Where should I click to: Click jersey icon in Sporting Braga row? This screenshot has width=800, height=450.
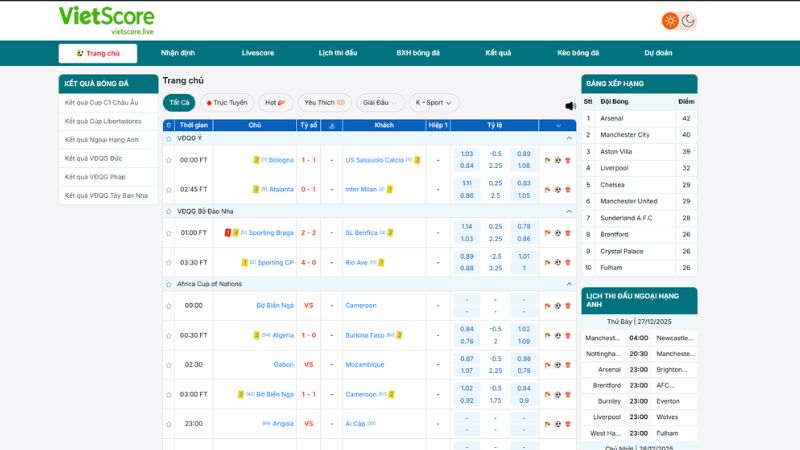(568, 233)
